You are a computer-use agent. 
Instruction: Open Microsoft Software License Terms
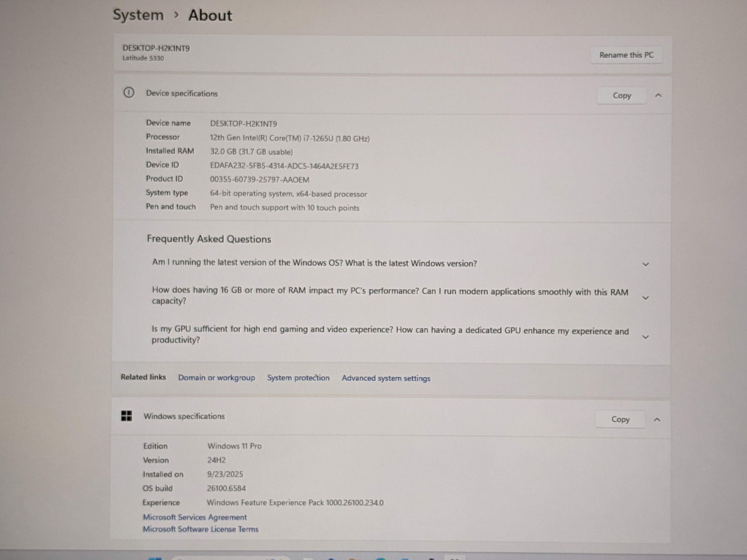201,529
